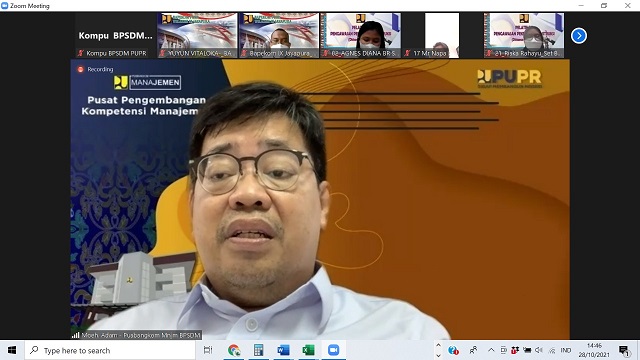
Task: Click Zoom Meeting title bar icon
Action: tap(4, 6)
